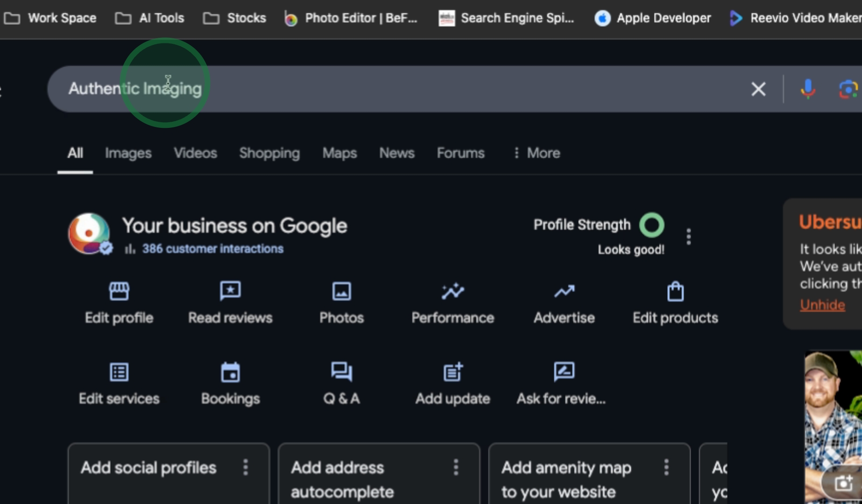Open the Photo Editor BeFunky bookmark
This screenshot has width=862, height=504.
tap(351, 18)
